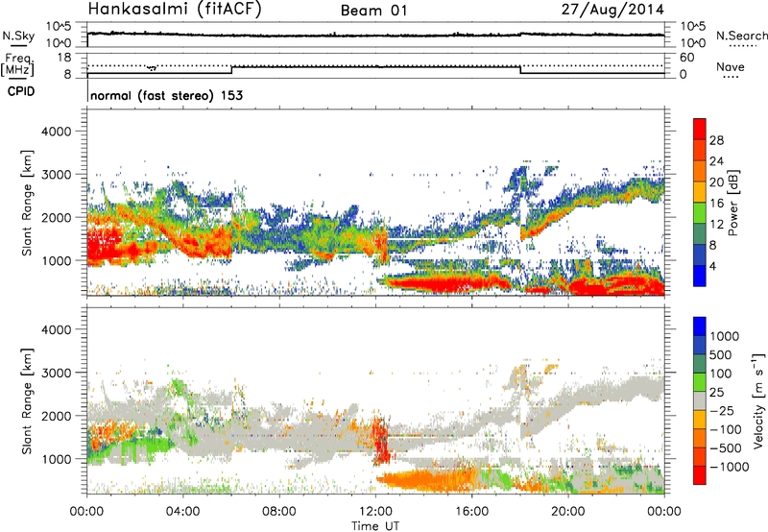Click the 'Hankasalmi (fitACF)' plot title

pyautogui.click(x=175, y=9)
